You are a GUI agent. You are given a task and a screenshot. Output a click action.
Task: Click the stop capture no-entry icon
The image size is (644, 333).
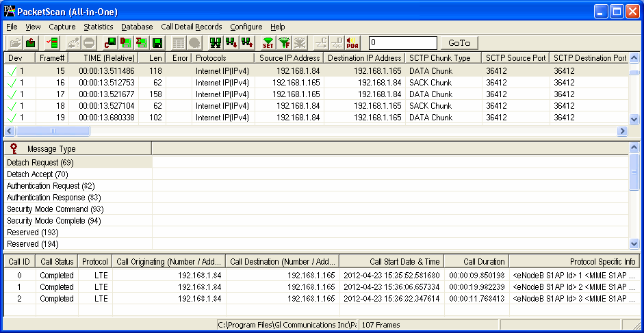89,42
